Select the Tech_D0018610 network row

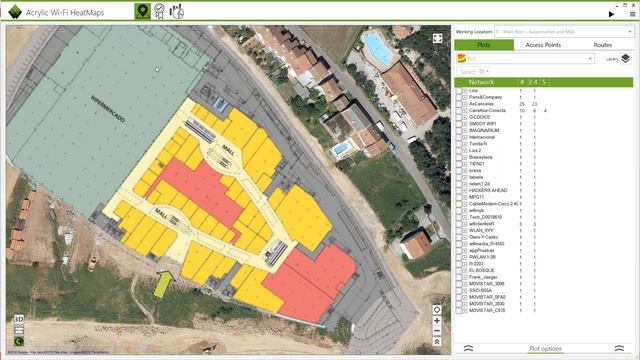[544, 217]
